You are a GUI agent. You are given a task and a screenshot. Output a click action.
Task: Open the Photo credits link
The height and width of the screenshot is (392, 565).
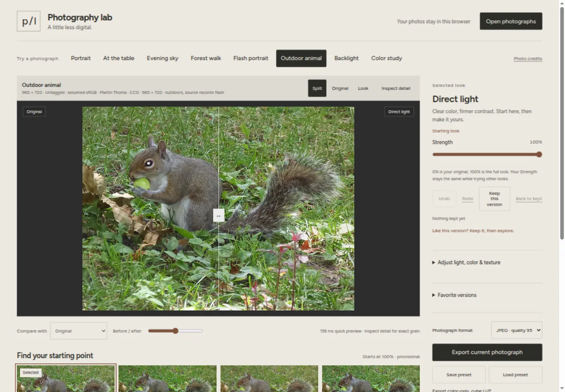528,59
